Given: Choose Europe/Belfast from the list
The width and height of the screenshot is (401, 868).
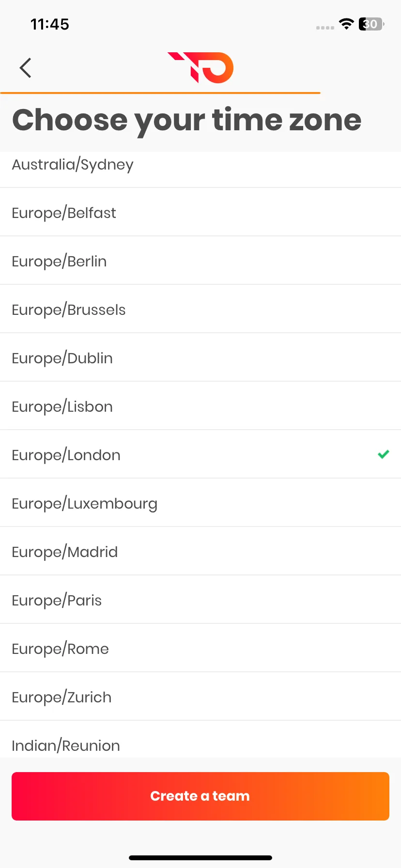Looking at the screenshot, I should [200, 212].
